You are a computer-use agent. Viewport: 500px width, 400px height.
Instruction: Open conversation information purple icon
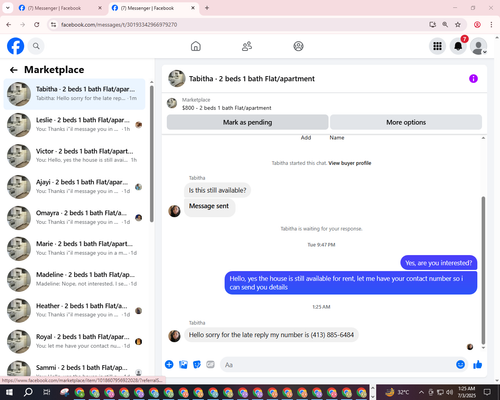[473, 79]
